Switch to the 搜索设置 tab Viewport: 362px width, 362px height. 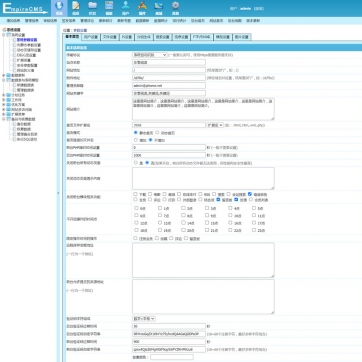click(x=163, y=37)
